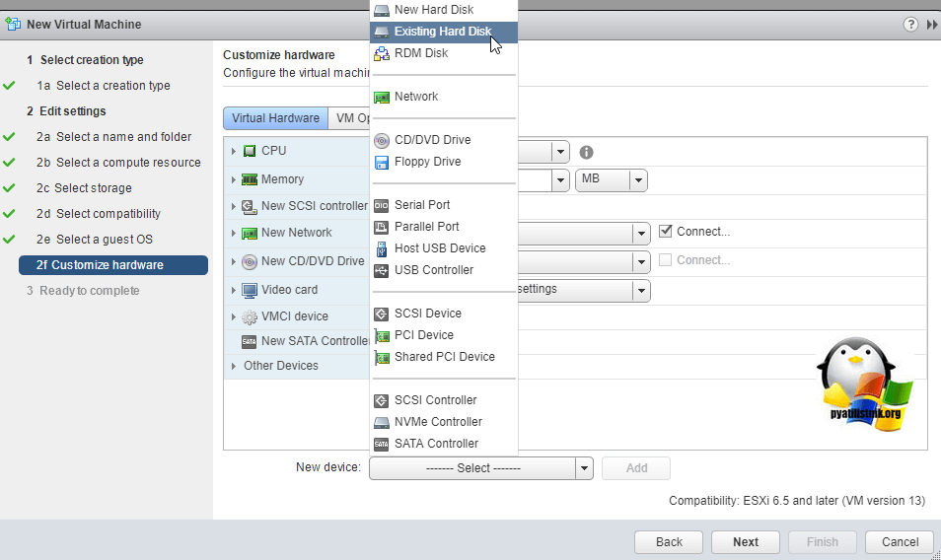941x560 pixels.
Task: Expand the Memory hardware row
Action: pyautogui.click(x=234, y=179)
